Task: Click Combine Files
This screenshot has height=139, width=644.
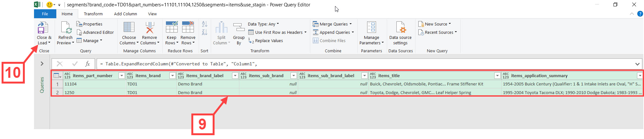Action: (329, 40)
